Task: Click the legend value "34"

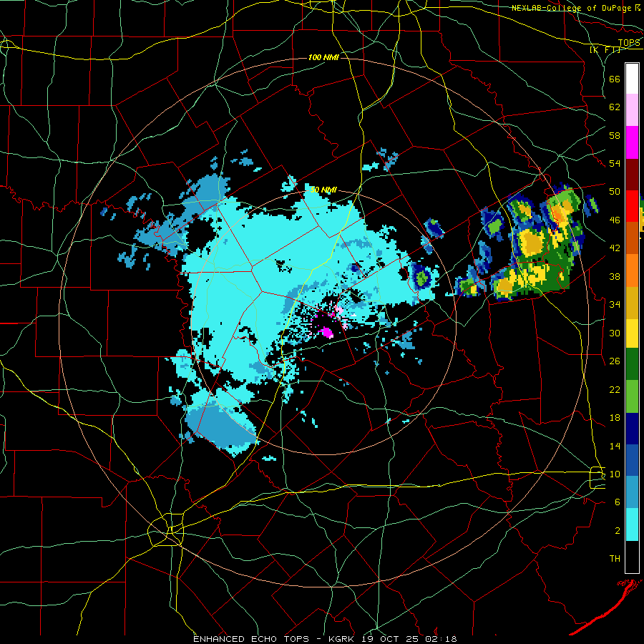Action: coord(615,305)
